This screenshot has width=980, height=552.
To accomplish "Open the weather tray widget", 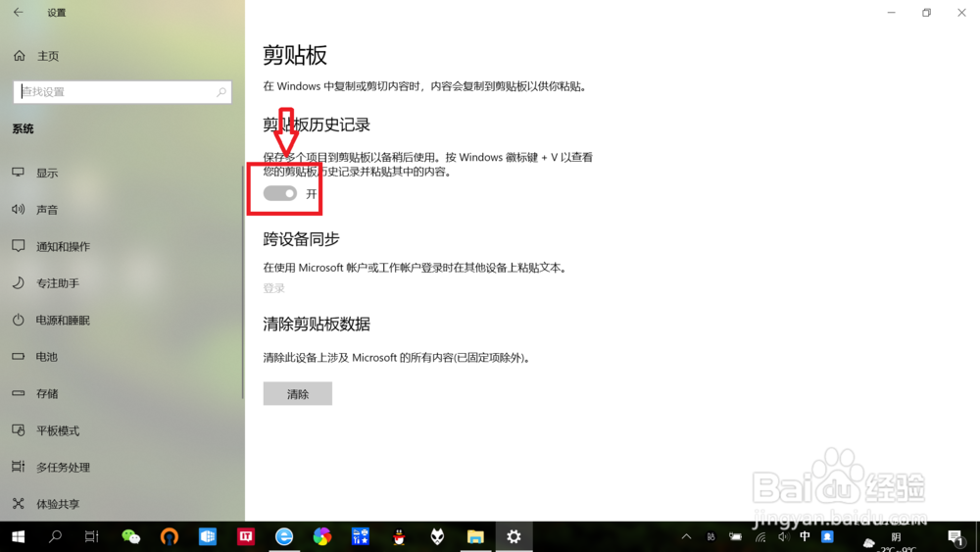I will tap(888, 541).
